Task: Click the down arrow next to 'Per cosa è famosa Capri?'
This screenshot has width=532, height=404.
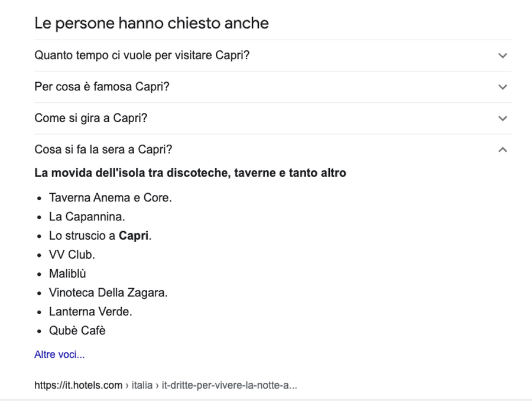Action: (x=502, y=87)
